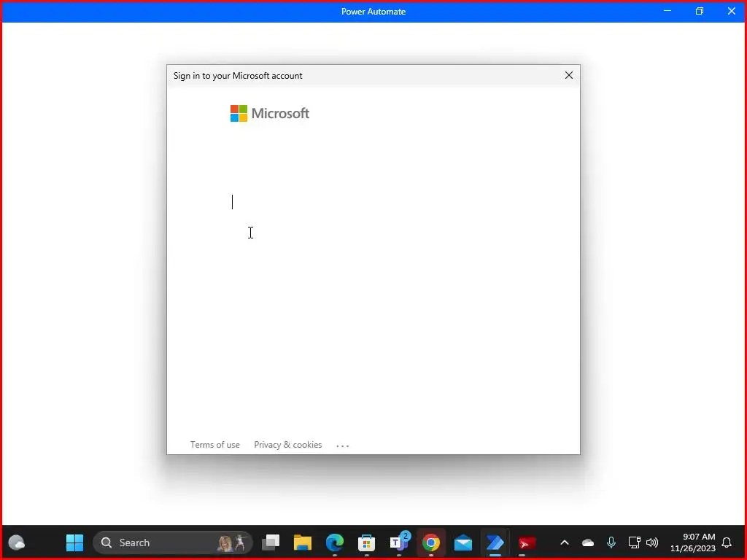Open the Privacy & cookies link
The width and height of the screenshot is (747, 560).
click(287, 444)
